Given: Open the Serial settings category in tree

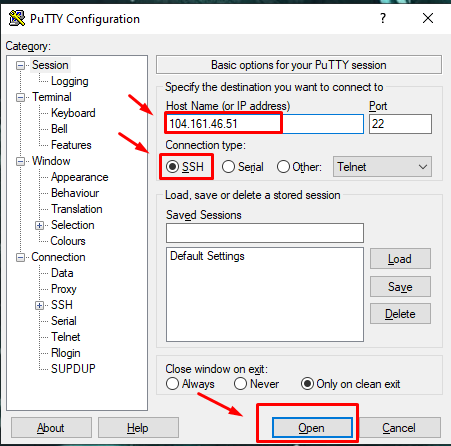Looking at the screenshot, I should coord(64,321).
